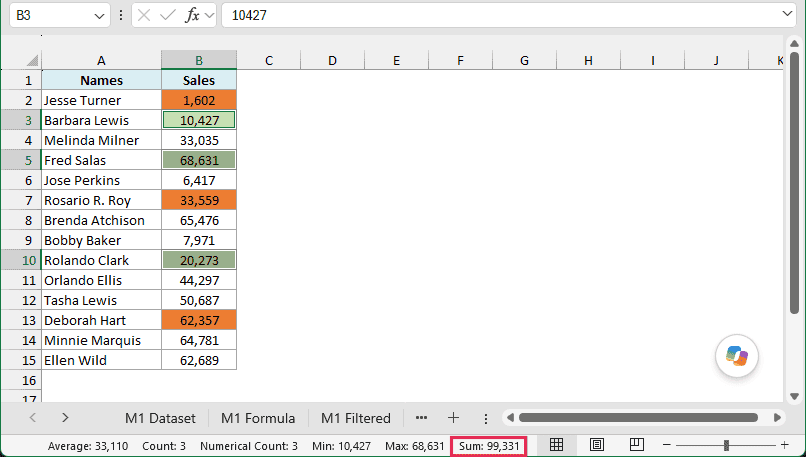Screen dimensions: 806x457
Task: Select the Melinda Milner cell
Action: pyautogui.click(x=101, y=140)
